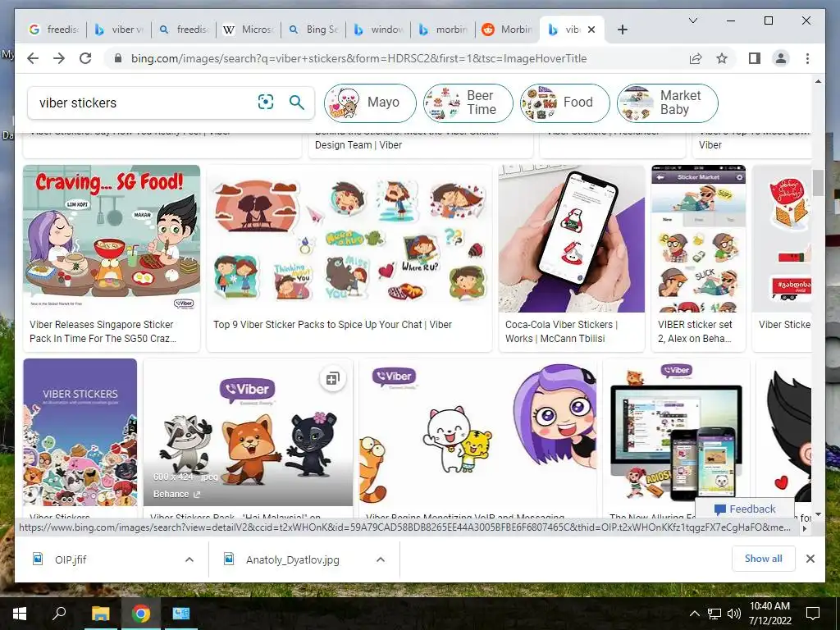Viewport: 840px width, 630px height.
Task: Switch to the Bing Se tab
Action: [313, 30]
